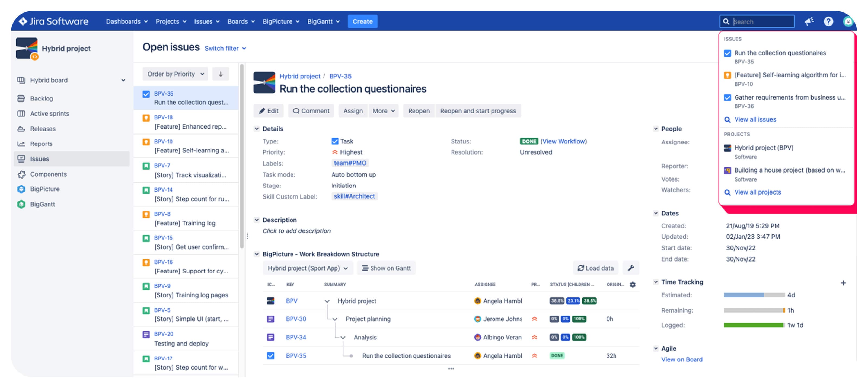Reverse sort order with down arrow

pyautogui.click(x=221, y=74)
